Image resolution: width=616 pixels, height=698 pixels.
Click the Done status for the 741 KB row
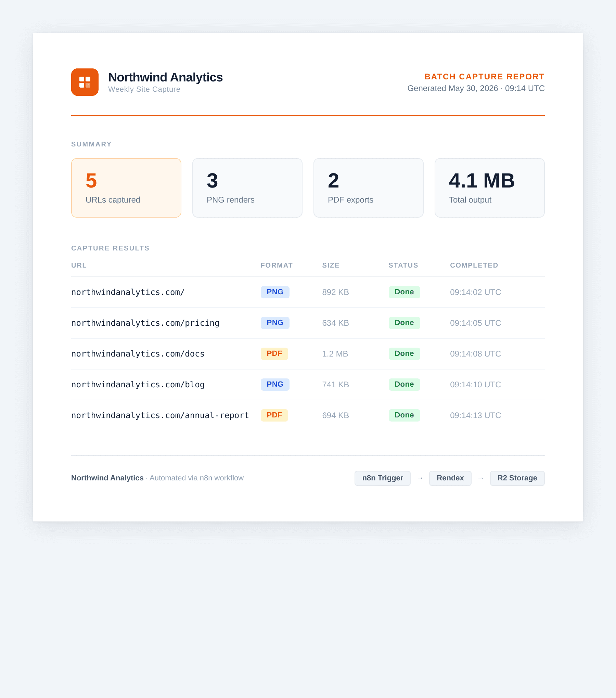[x=404, y=385]
